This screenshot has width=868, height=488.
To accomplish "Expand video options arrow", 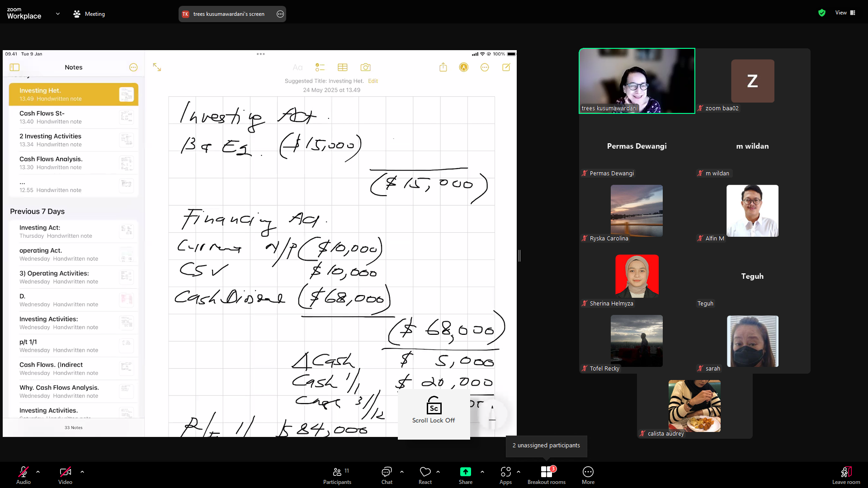I will tap(82, 472).
